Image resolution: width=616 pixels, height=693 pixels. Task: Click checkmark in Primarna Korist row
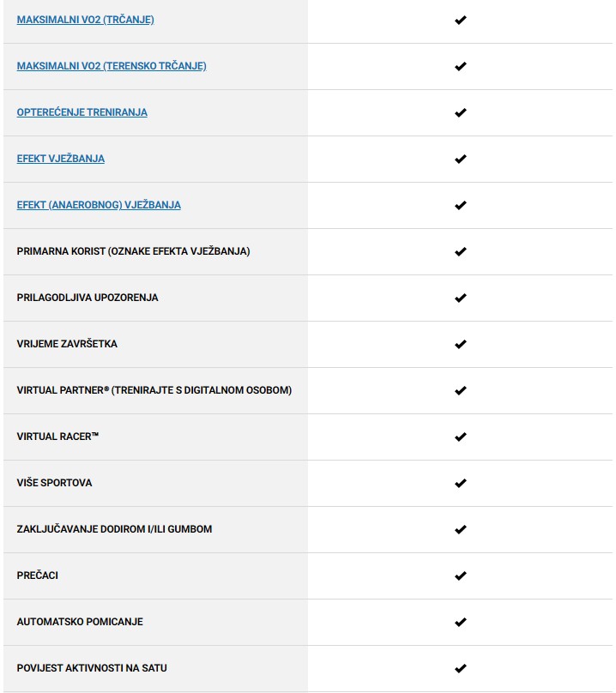461,251
